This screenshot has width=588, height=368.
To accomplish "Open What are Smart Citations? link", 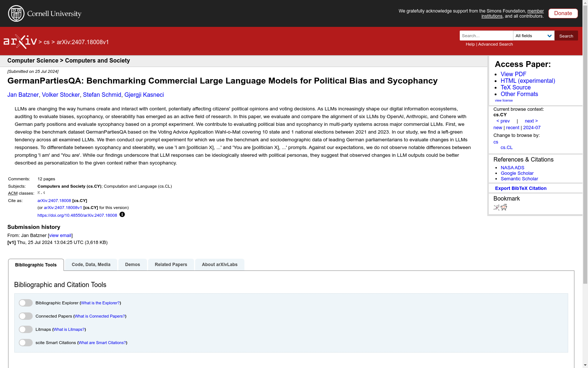I will [102, 343].
